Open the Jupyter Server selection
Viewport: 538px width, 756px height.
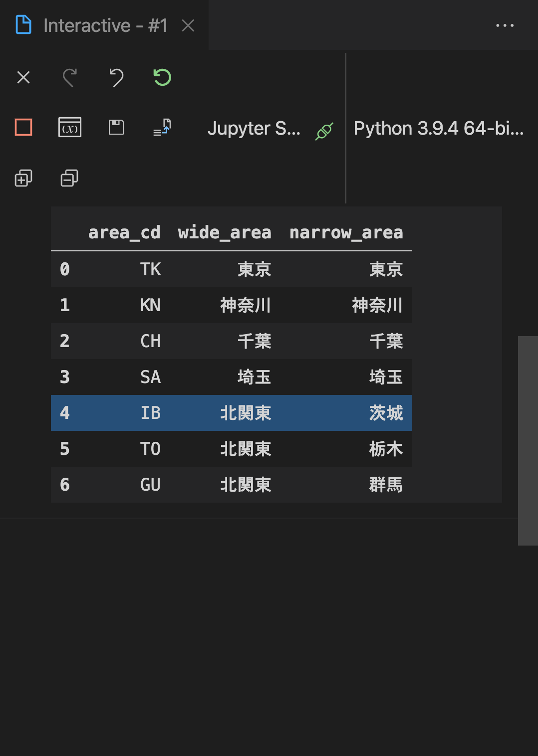[256, 128]
